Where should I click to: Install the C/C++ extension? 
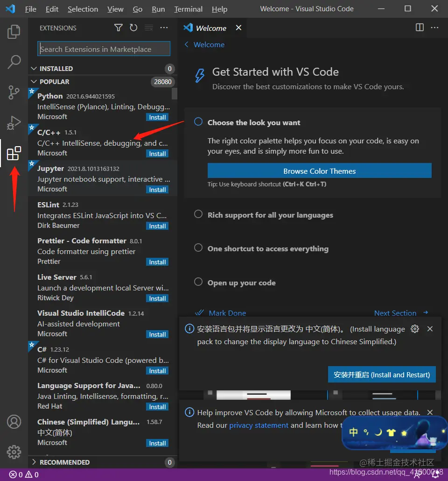pos(157,154)
